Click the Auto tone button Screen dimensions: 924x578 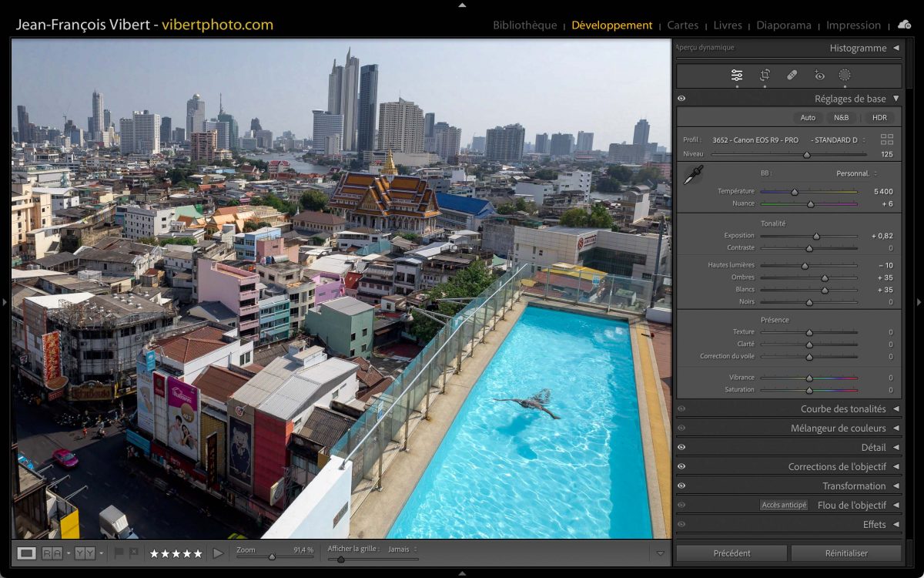pos(808,118)
